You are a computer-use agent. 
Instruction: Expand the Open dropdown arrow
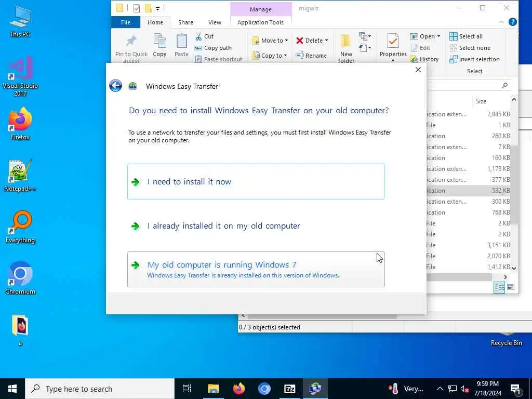[438, 36]
